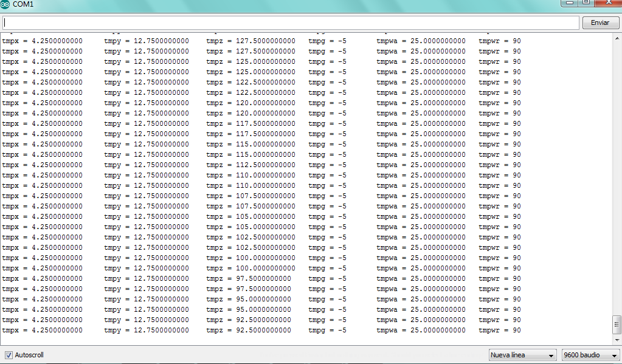Maximize the COM1 window
Viewport: 622px width, 364px height.
[587, 2]
